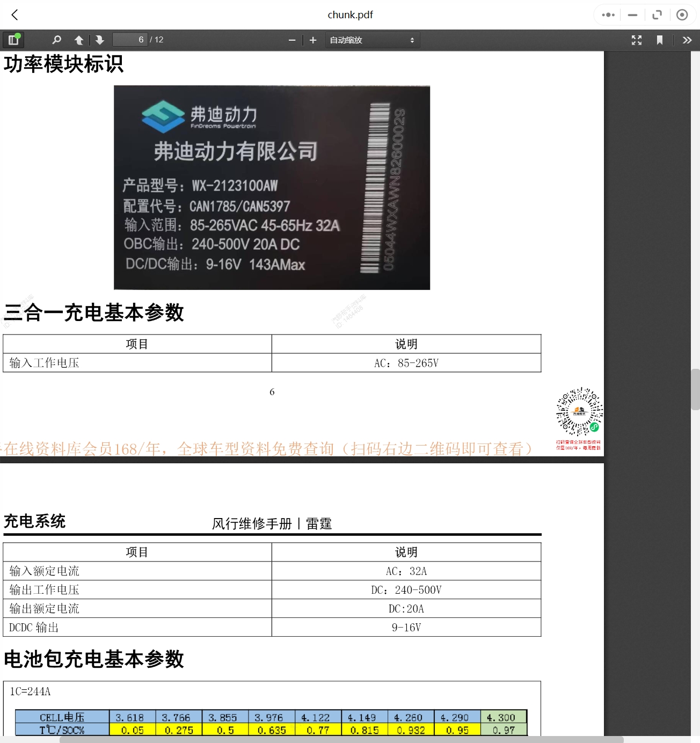Expand hidden tools with double chevron
This screenshot has width=700, height=743.
[687, 39]
